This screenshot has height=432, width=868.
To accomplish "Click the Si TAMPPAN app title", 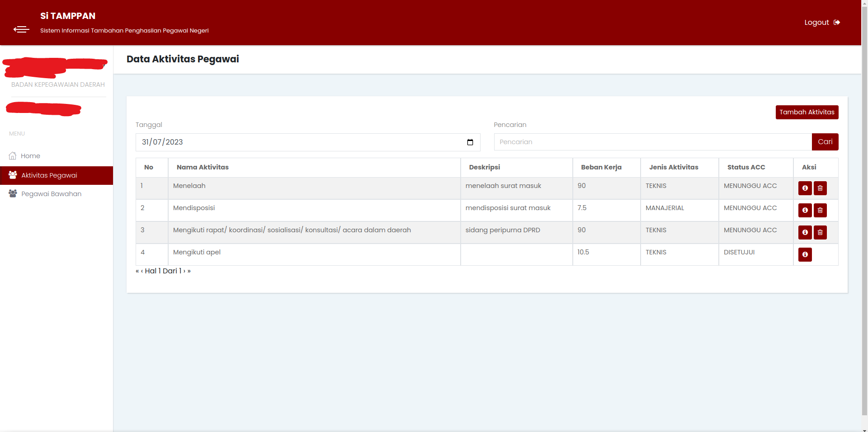I will pyautogui.click(x=68, y=16).
